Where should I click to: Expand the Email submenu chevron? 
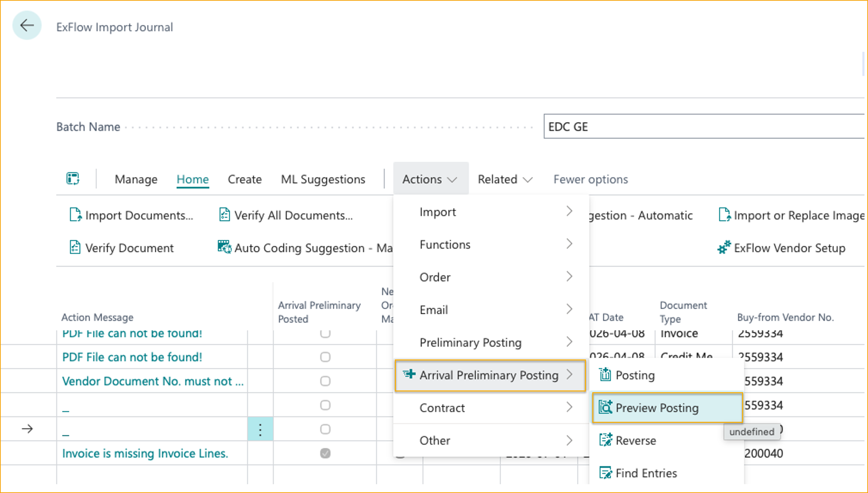pyautogui.click(x=569, y=309)
